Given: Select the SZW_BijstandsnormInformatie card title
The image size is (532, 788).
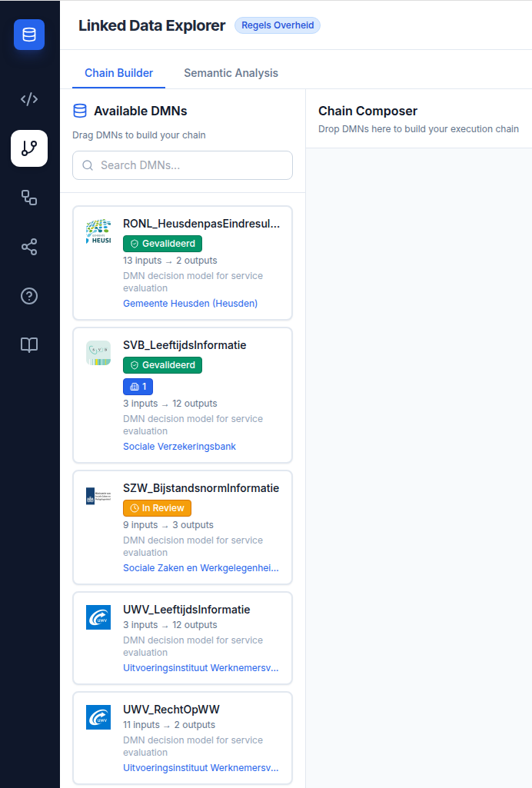Looking at the screenshot, I should pos(201,488).
